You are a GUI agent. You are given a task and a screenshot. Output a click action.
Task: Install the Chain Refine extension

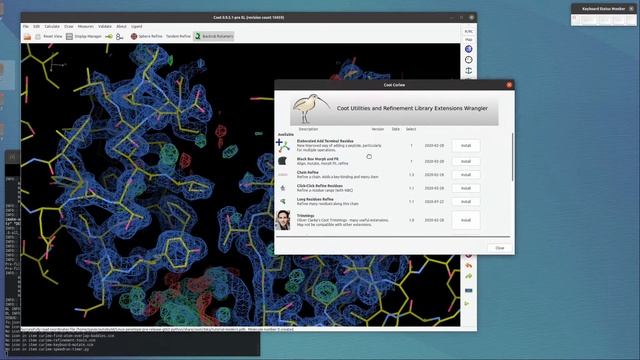466,175
